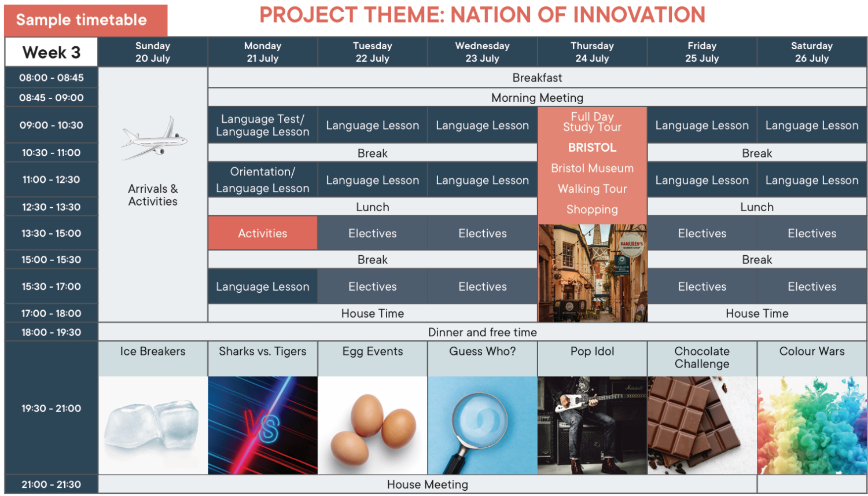
Task: Select the 21:00 - 21:30 time slot
Action: [x=52, y=484]
